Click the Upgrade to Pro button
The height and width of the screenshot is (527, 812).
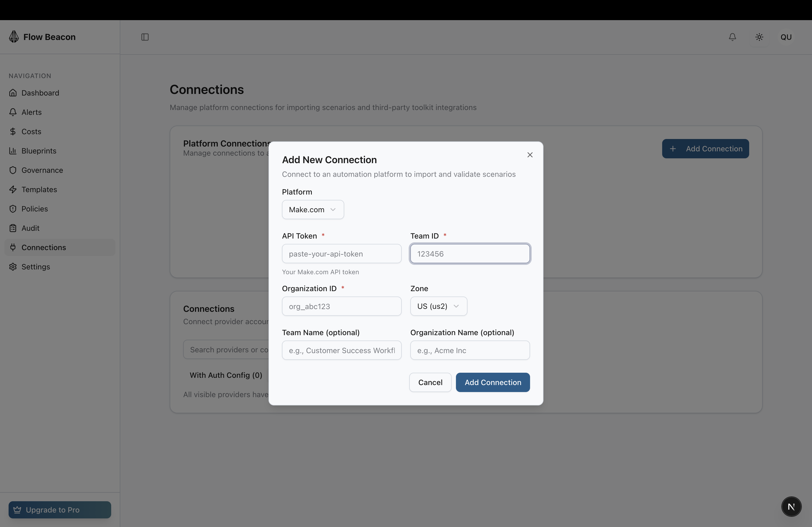point(59,510)
